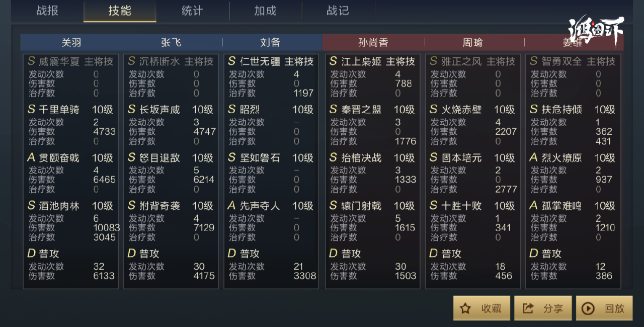Select the 孙尚香 column header
The width and height of the screenshot is (644, 327).
click(x=373, y=42)
